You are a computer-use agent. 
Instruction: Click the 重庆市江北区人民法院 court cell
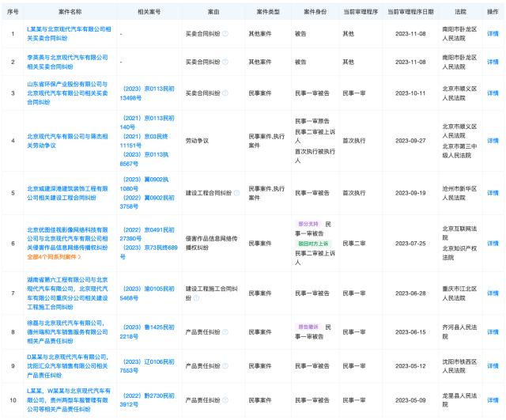459,293
